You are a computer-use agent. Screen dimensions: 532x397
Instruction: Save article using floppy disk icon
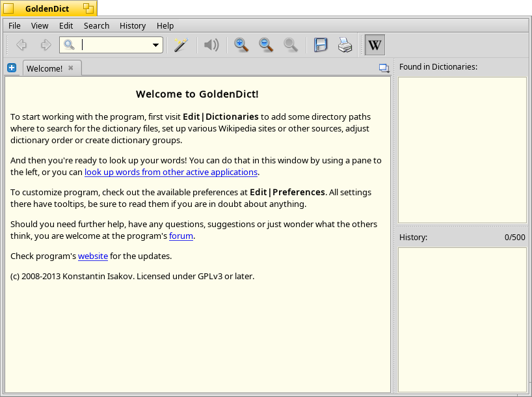click(321, 45)
